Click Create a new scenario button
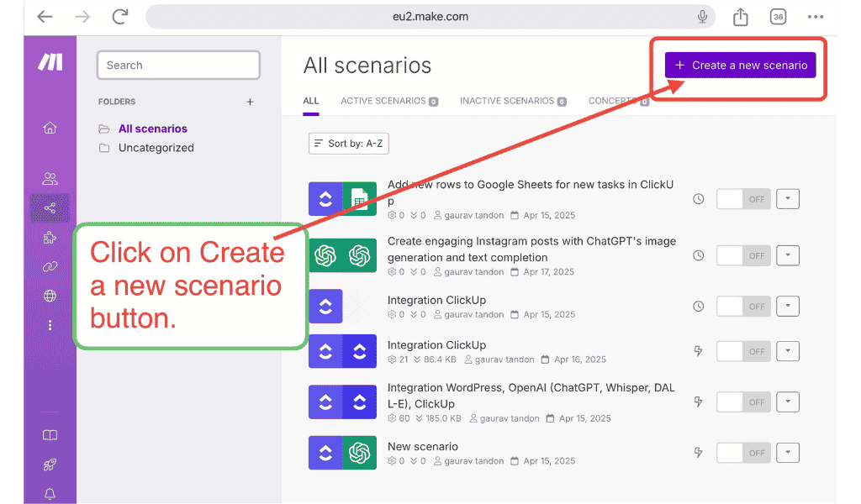Viewport: 861px width, 504px height. pos(740,66)
